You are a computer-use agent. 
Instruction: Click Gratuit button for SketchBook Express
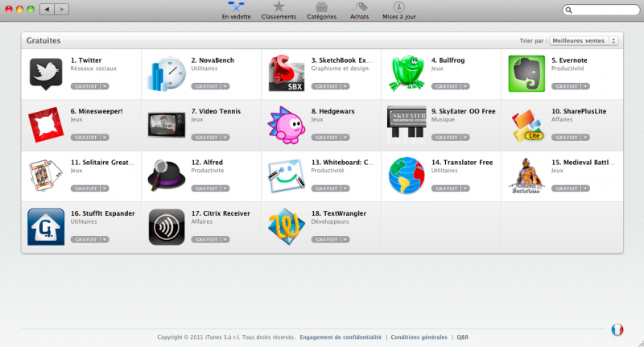326,85
